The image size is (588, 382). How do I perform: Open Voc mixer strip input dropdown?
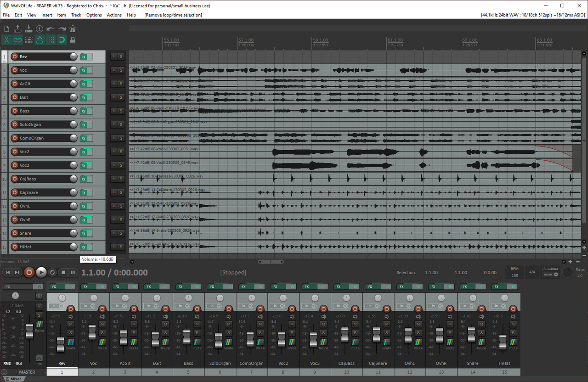point(88,306)
